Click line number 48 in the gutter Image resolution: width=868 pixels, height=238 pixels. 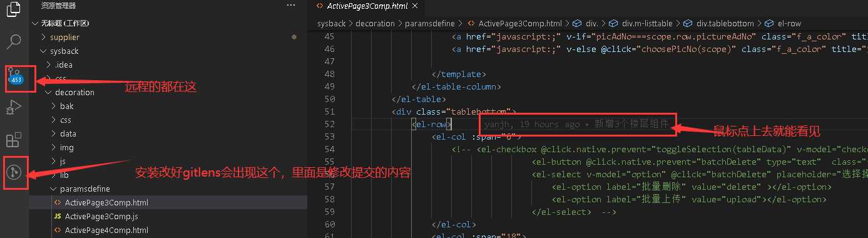[x=330, y=74]
